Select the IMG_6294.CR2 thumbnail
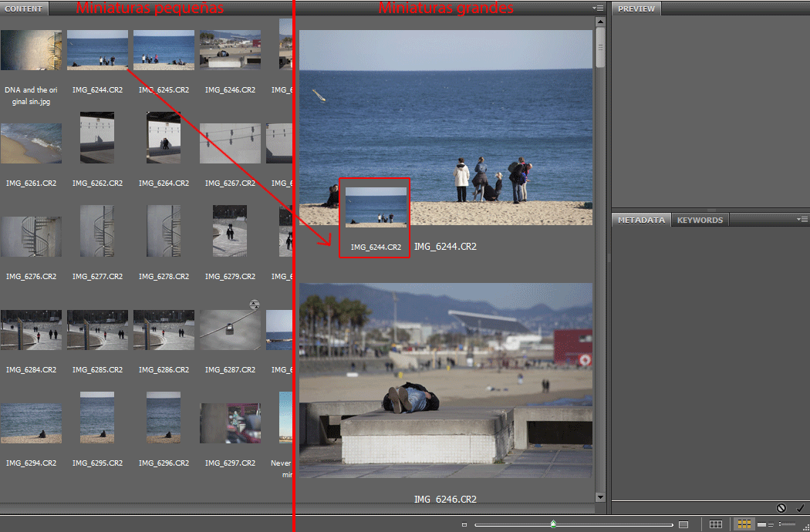 [31, 423]
